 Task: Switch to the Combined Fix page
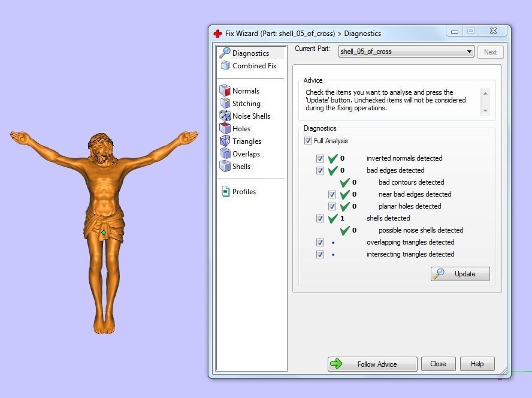pyautogui.click(x=255, y=66)
